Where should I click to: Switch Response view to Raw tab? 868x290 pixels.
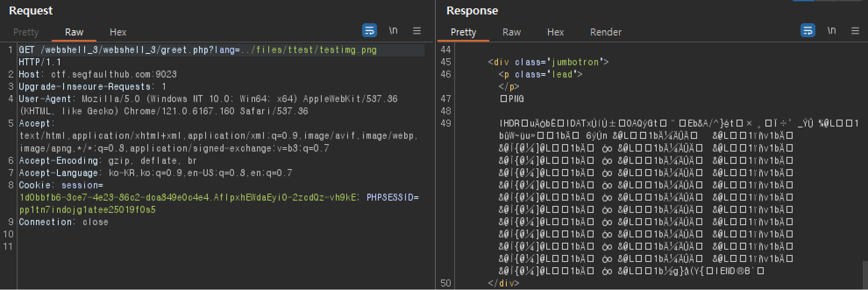click(512, 32)
